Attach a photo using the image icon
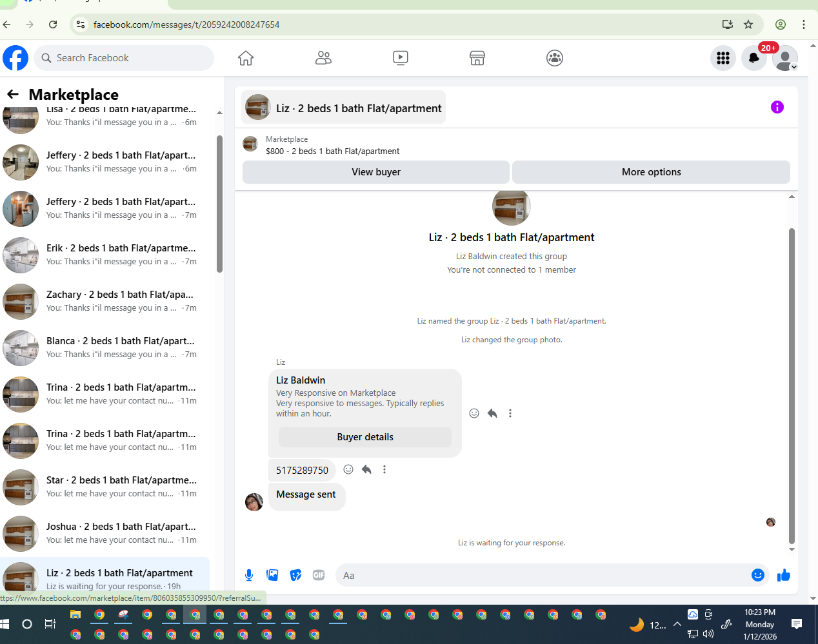 tap(272, 575)
